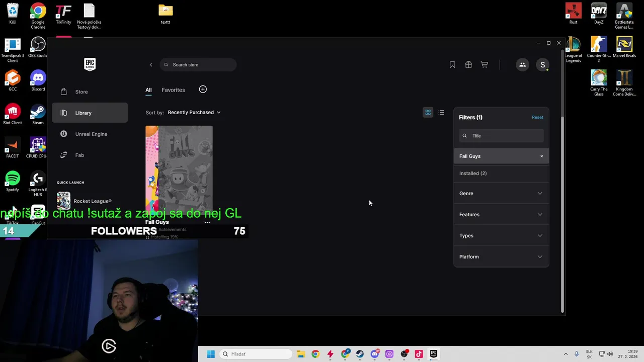Open Steam from the taskbar
The image size is (644, 362).
pos(360,354)
